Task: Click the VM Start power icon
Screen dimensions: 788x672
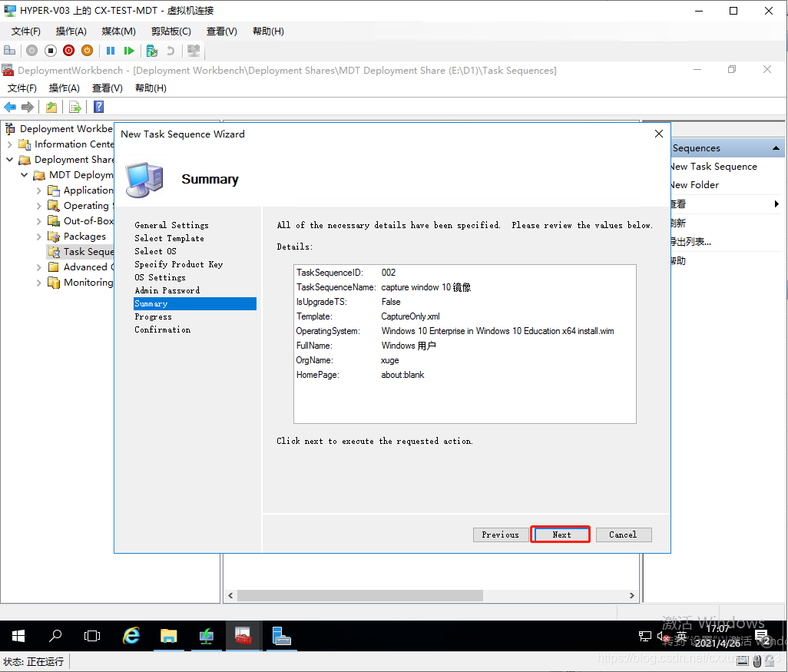Action: coord(31,50)
